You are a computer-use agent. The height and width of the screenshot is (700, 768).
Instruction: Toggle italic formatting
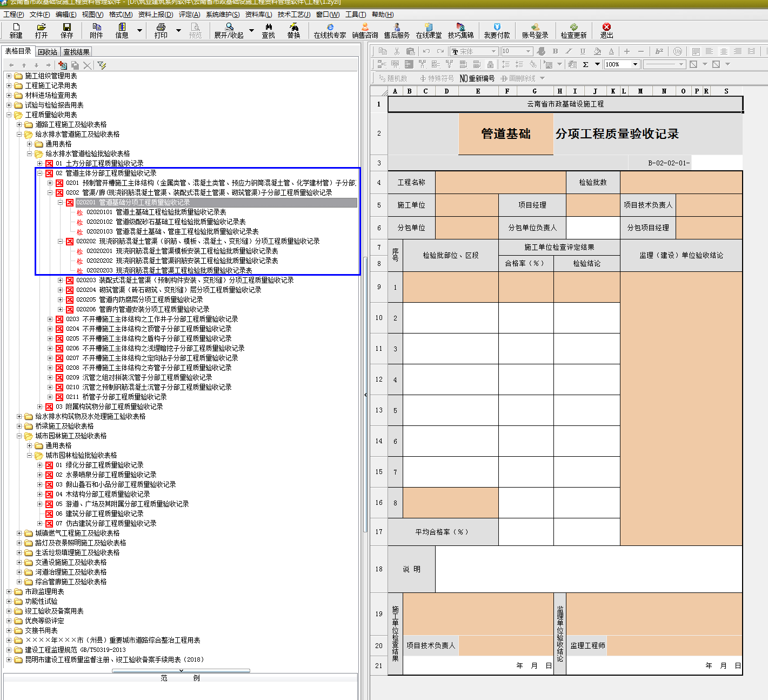(x=569, y=51)
